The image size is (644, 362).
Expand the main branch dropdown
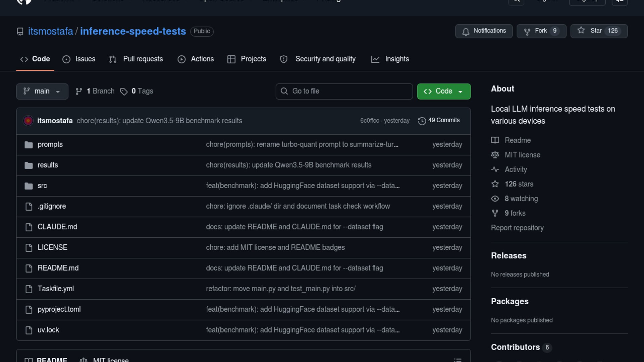click(42, 92)
